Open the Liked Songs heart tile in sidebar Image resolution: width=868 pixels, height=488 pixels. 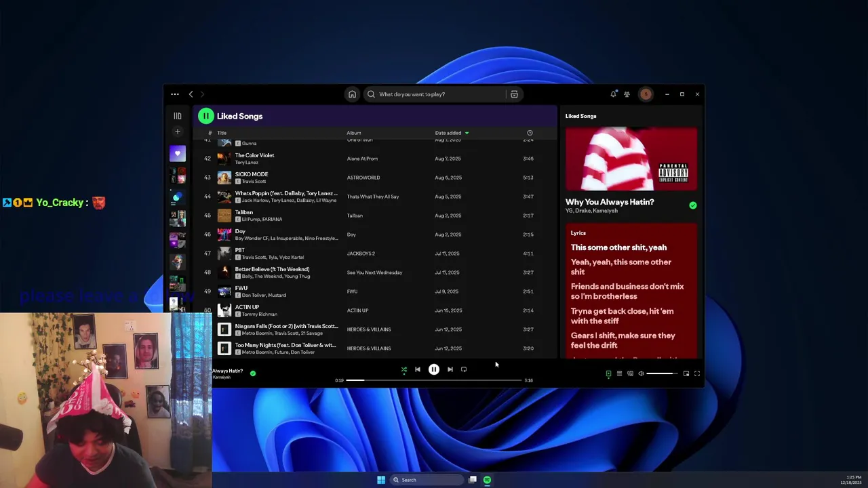tap(178, 153)
